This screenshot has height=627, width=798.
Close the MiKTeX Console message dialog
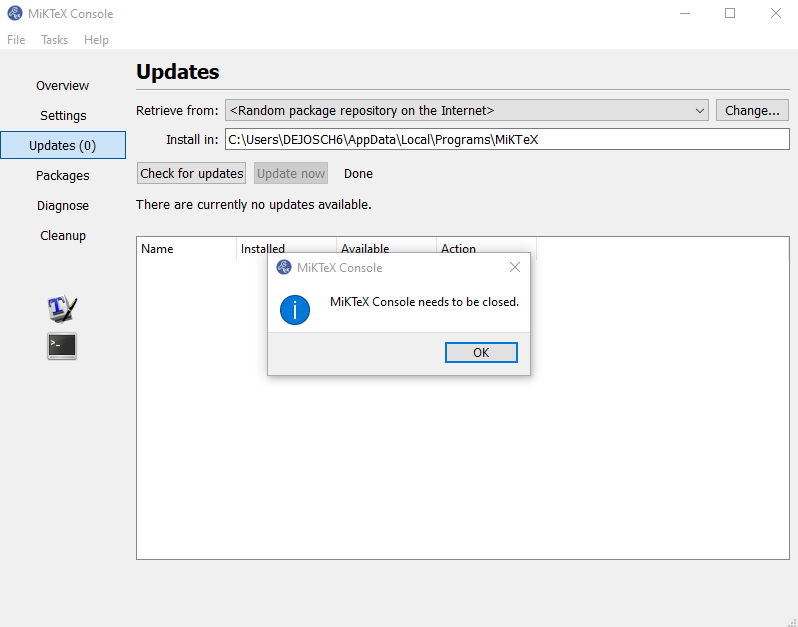coord(515,267)
